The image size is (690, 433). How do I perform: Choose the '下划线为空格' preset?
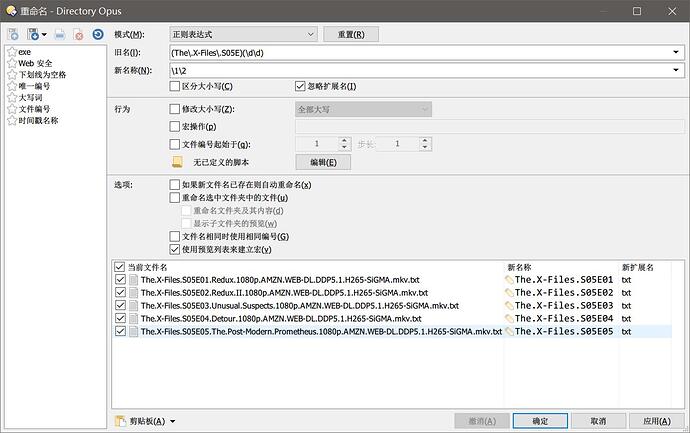(42, 74)
